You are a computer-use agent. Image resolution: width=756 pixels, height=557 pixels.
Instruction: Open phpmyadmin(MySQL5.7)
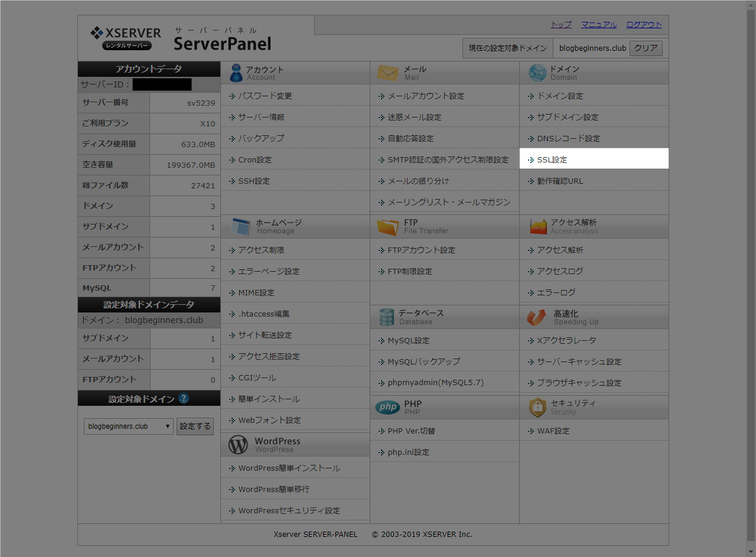[x=436, y=383]
